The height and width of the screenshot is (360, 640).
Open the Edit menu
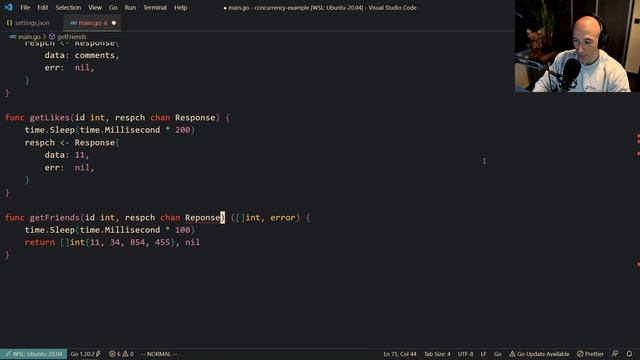[x=42, y=7]
